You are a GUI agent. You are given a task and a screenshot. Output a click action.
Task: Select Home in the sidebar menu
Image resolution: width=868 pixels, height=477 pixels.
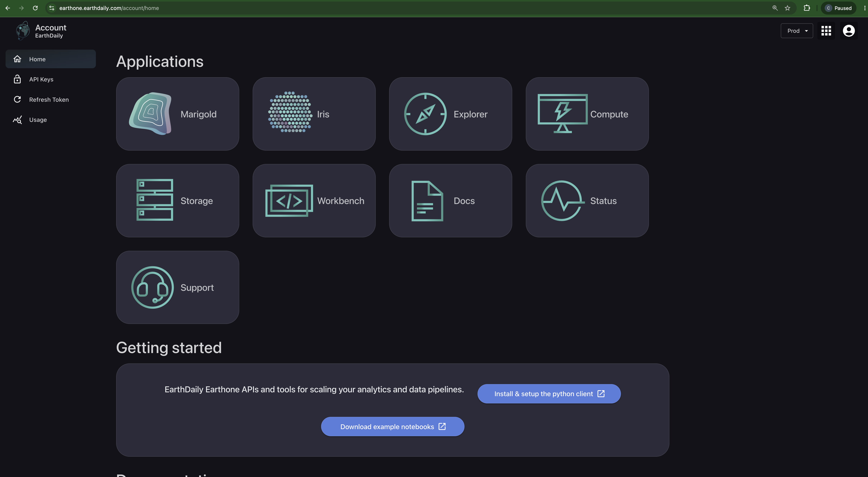click(51, 59)
